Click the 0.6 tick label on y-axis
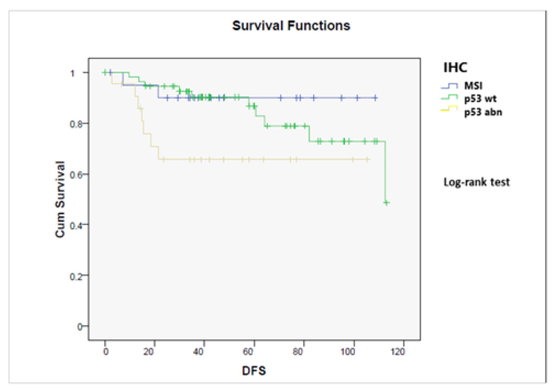Screen dimensions: 554x392 click(76, 175)
